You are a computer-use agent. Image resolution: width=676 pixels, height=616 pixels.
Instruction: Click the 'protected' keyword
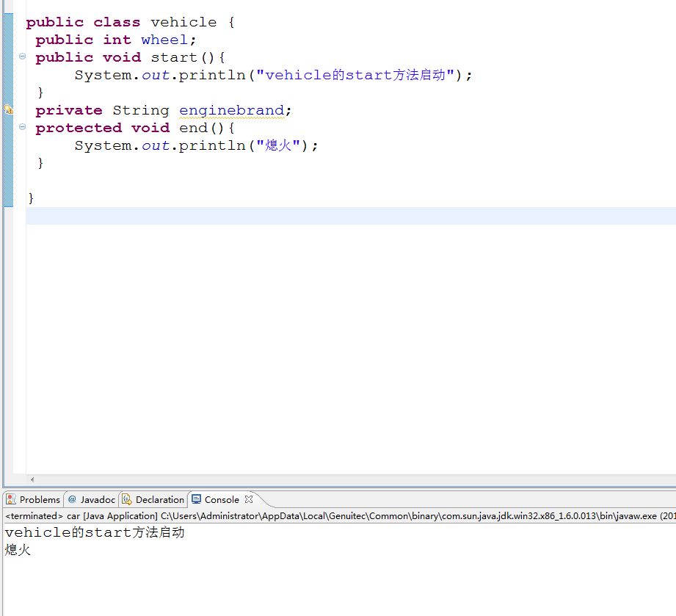click(x=79, y=128)
